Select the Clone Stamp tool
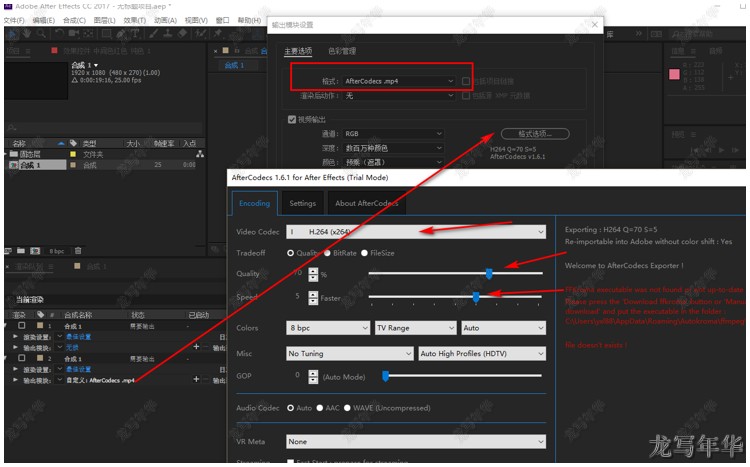 click(168, 33)
